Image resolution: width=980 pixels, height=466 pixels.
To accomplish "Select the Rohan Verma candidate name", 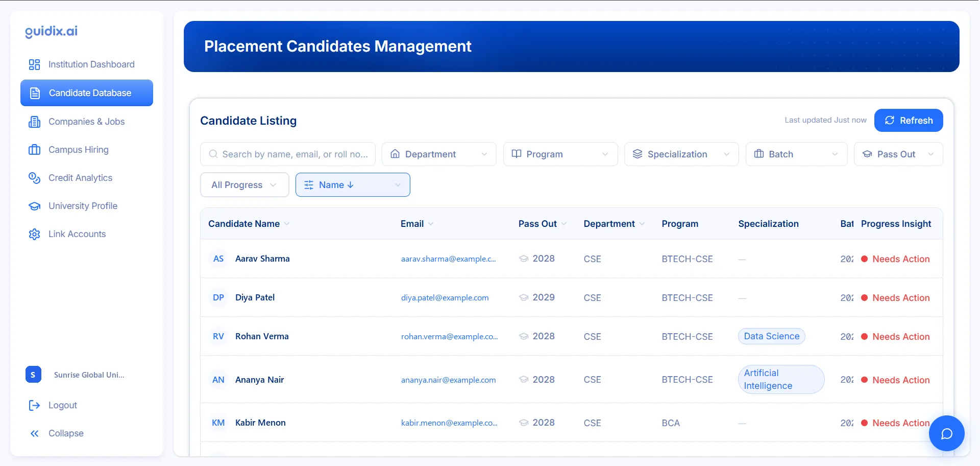I will point(262,336).
